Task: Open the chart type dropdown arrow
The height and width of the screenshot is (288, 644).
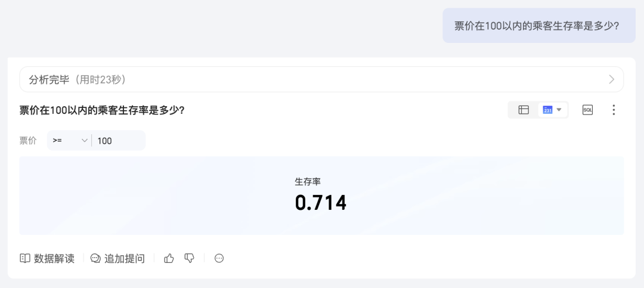Action: pos(559,110)
